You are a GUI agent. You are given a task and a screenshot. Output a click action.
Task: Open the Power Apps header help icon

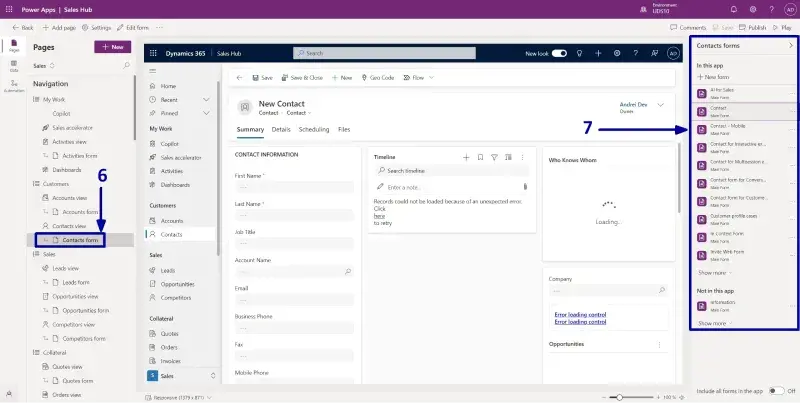coord(771,10)
